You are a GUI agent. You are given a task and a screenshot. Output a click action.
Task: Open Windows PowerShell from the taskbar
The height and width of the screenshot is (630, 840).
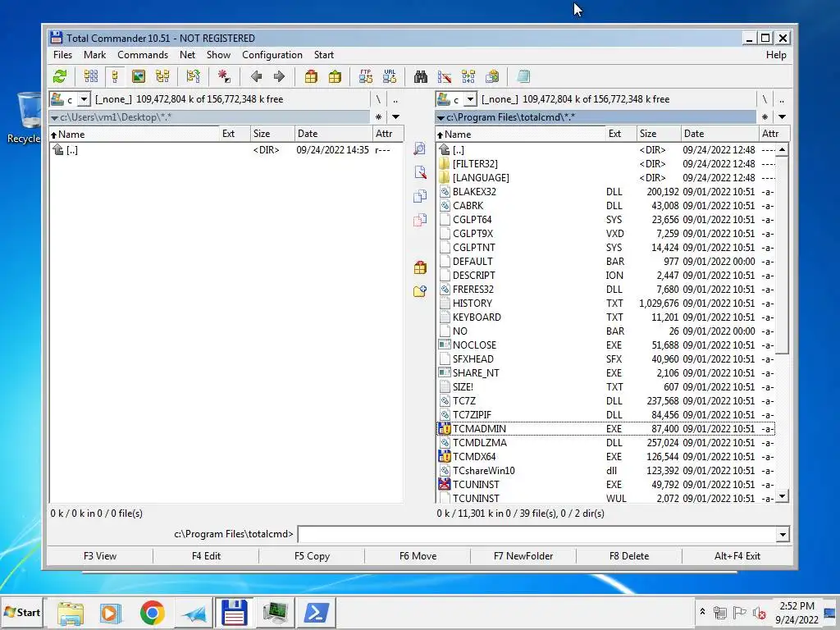[316, 612]
